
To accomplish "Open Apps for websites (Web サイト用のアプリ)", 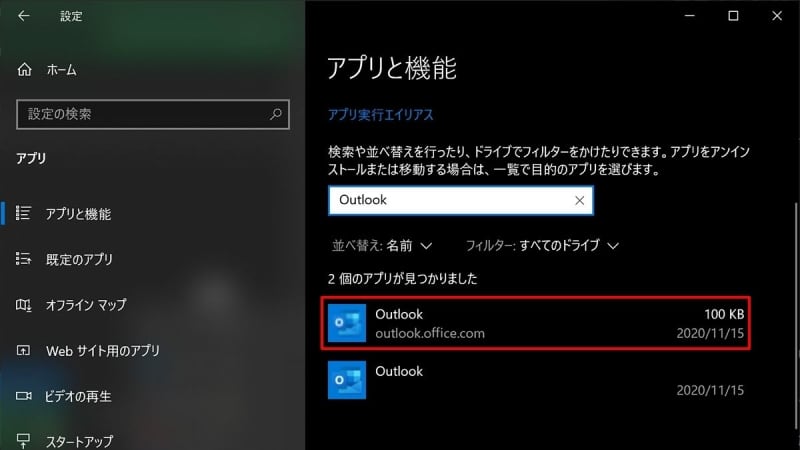I will (x=102, y=351).
